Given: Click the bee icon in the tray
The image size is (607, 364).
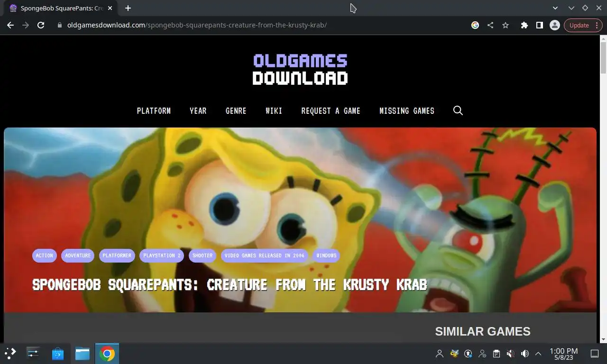Looking at the screenshot, I should coord(454,354).
